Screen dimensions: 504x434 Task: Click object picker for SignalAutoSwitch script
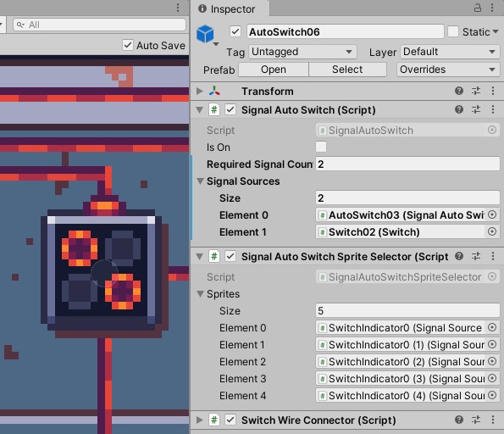click(492, 130)
